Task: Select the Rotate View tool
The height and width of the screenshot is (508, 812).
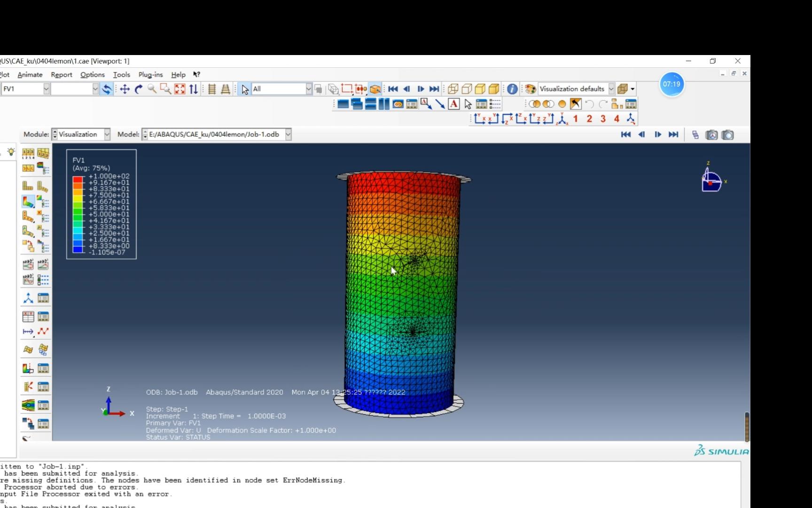Action: tap(138, 89)
